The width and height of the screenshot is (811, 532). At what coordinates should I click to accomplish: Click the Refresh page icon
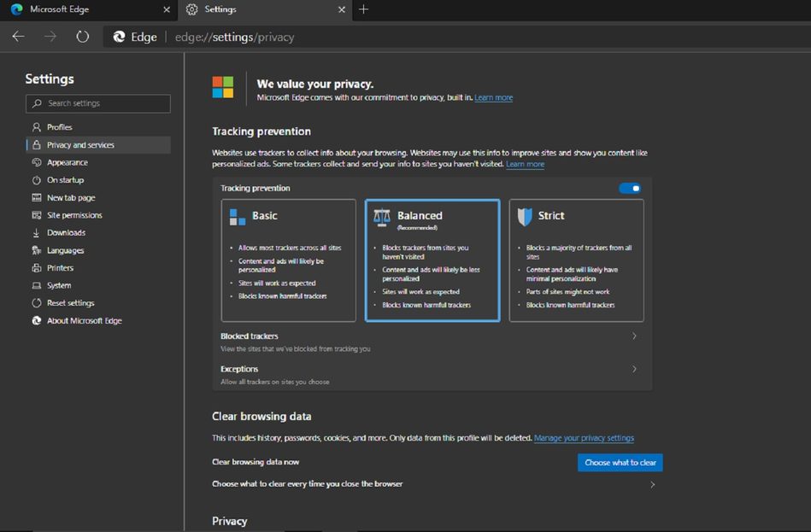[x=82, y=37]
